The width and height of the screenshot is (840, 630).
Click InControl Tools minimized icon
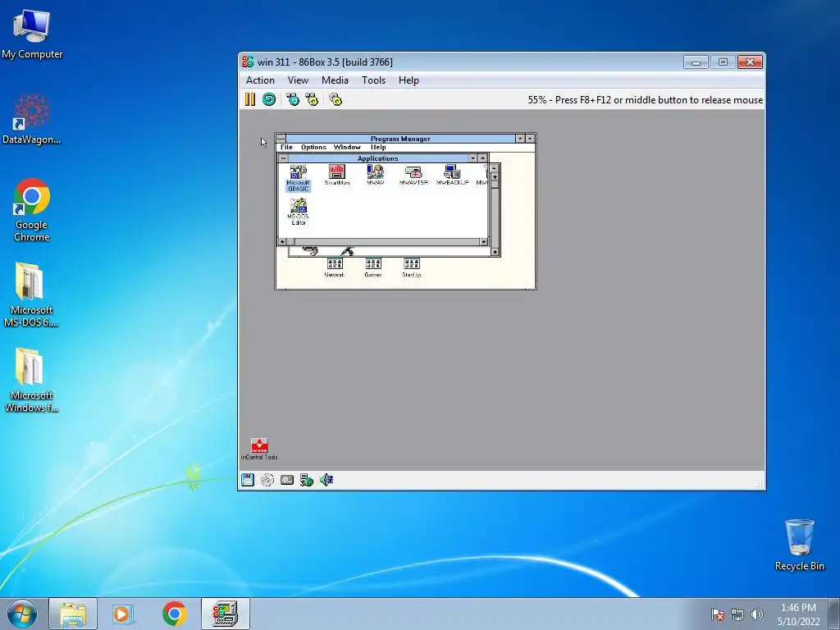(x=259, y=449)
